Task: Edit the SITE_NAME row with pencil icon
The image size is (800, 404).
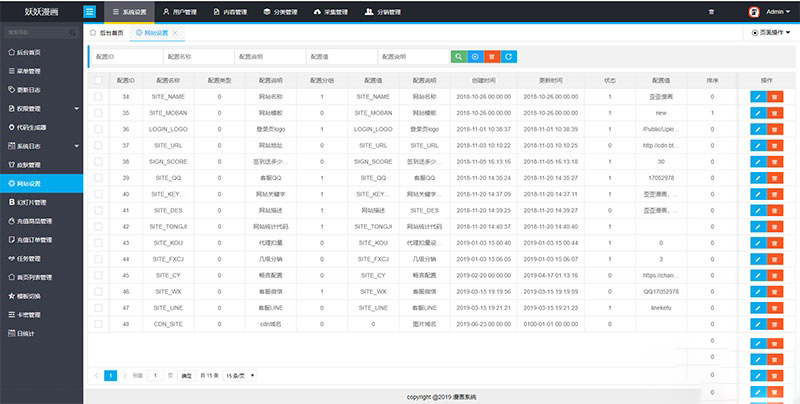Action: [758, 97]
